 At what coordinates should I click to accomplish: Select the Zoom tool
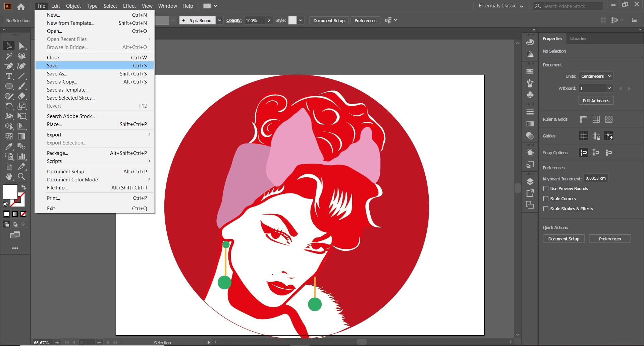pos(22,177)
